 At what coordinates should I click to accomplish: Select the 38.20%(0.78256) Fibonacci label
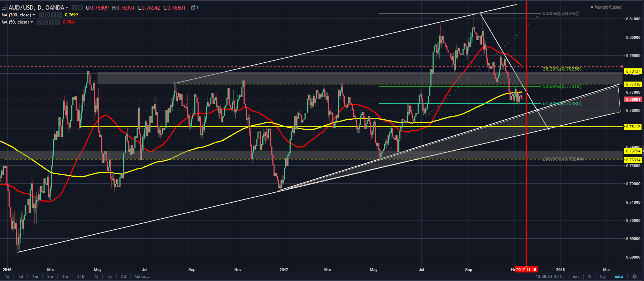point(562,69)
